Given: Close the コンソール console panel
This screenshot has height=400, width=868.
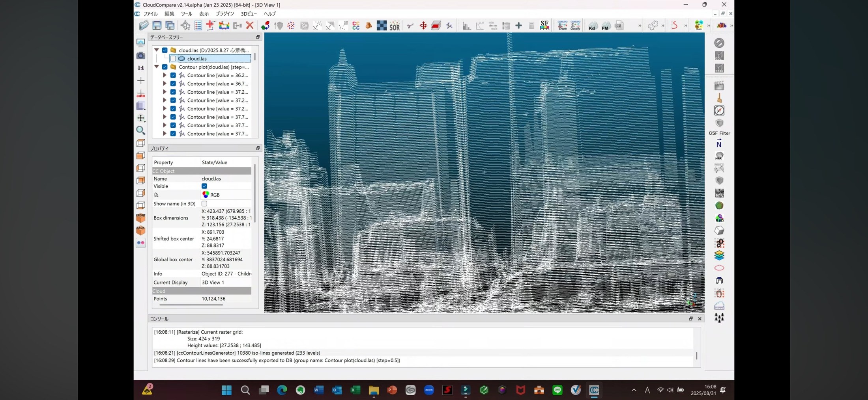Looking at the screenshot, I should point(700,319).
